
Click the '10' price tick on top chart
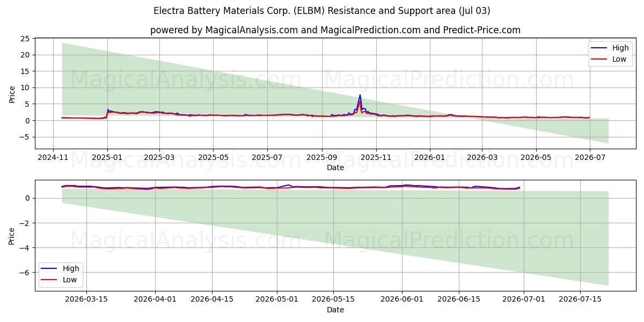25,87
